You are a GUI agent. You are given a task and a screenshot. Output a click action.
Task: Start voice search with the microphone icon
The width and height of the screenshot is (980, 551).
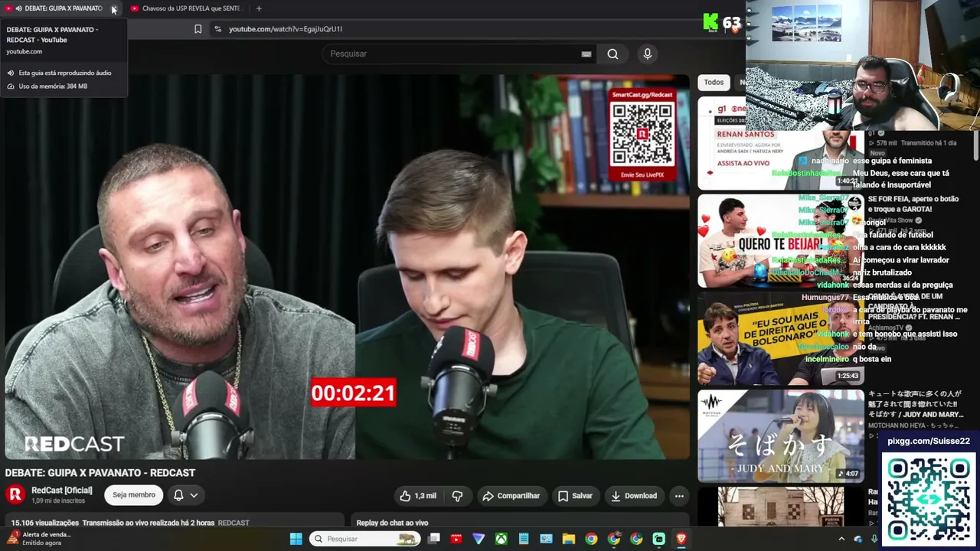coord(648,54)
